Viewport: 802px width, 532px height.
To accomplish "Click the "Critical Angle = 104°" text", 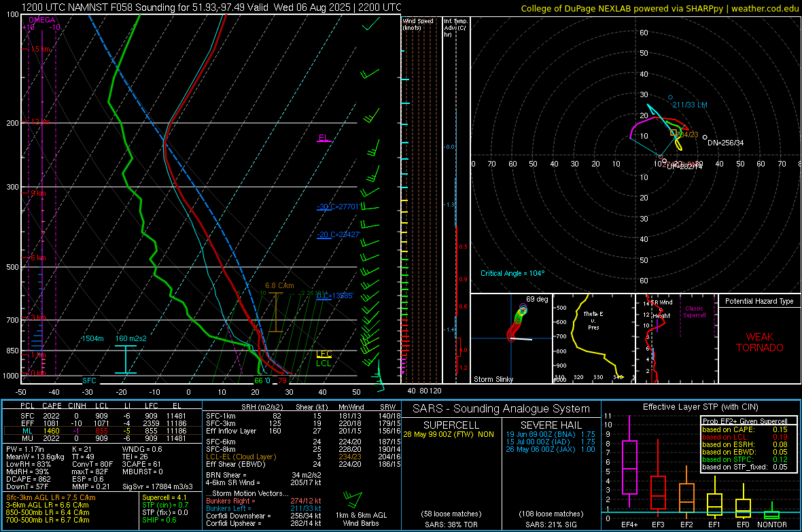I will pyautogui.click(x=512, y=273).
